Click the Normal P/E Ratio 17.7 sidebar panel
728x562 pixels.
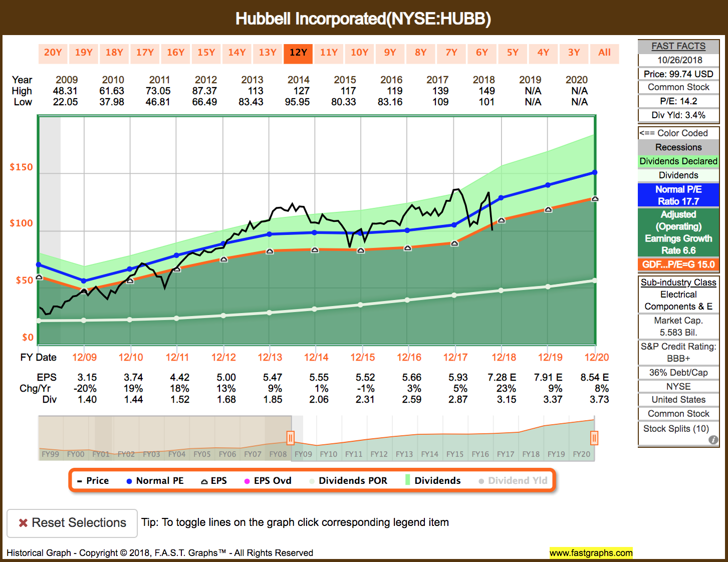coord(678,195)
